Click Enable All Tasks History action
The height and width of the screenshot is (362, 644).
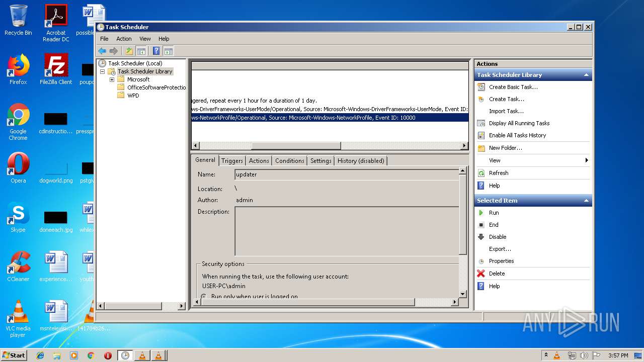(x=517, y=135)
